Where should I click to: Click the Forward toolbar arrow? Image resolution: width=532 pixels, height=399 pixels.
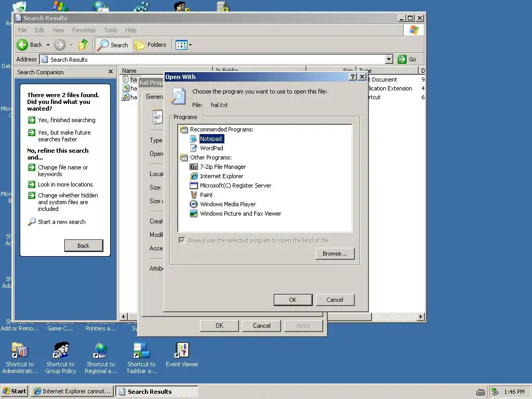(x=60, y=45)
